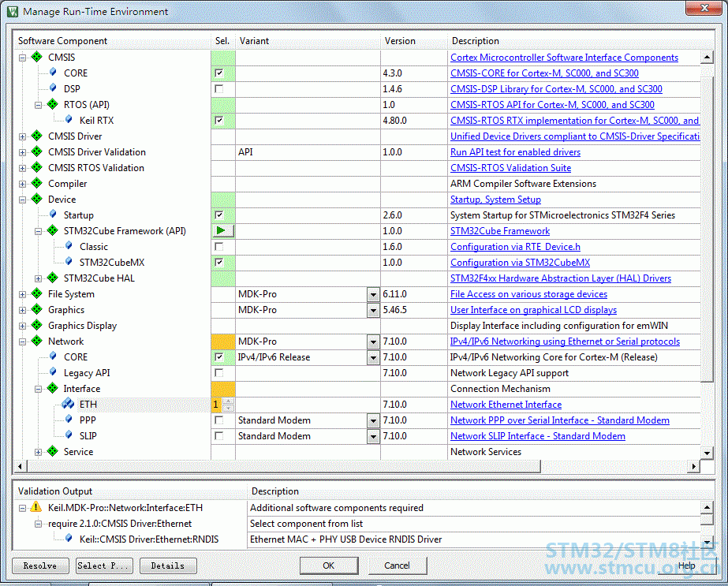Collapse the CMSIS tree node
Viewport: 728px width, 586px height.
[x=22, y=58]
